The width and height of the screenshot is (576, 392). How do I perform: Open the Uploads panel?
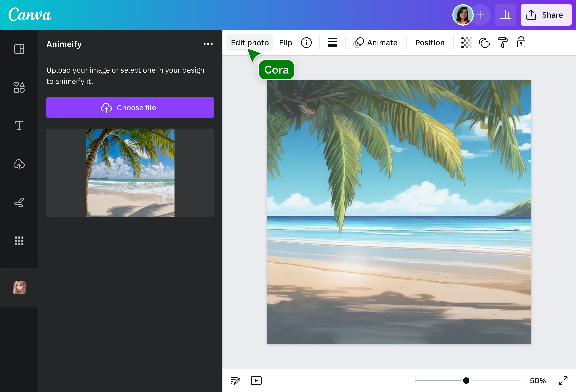(x=19, y=164)
